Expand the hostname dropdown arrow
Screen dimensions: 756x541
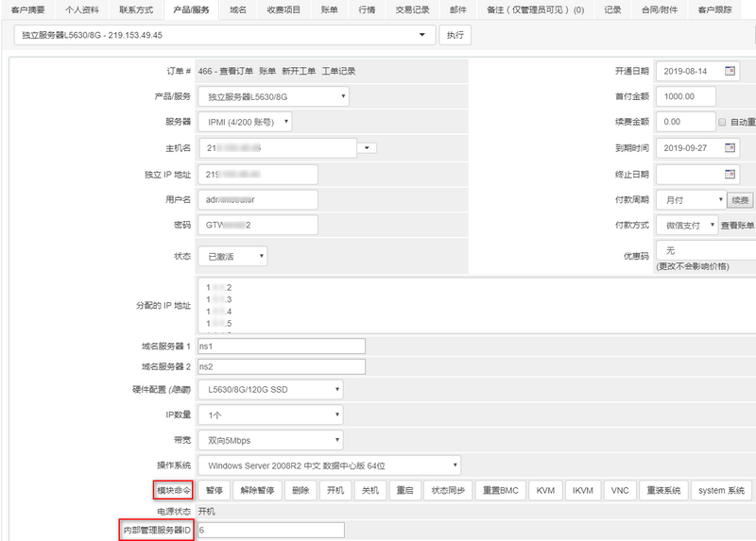pyautogui.click(x=367, y=148)
